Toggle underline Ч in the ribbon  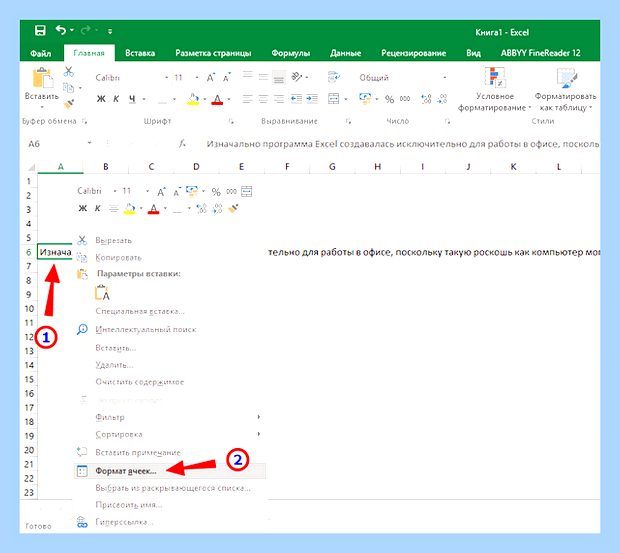[132, 99]
